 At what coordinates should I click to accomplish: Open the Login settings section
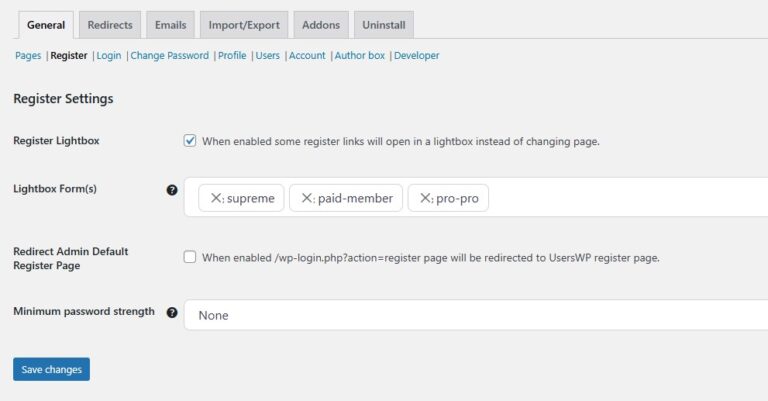[x=109, y=55]
